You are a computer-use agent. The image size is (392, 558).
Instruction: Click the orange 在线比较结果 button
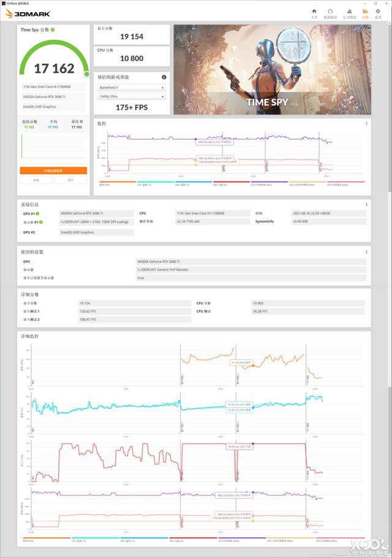point(53,171)
